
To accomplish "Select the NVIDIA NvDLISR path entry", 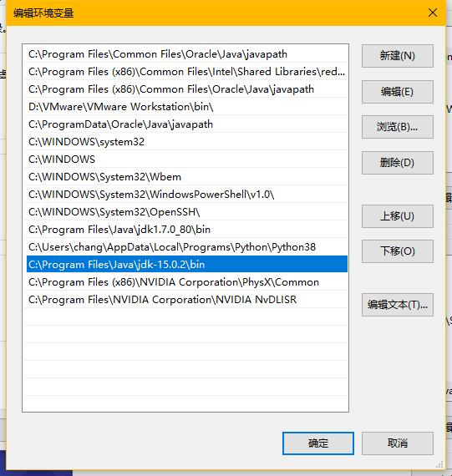I will (185, 300).
